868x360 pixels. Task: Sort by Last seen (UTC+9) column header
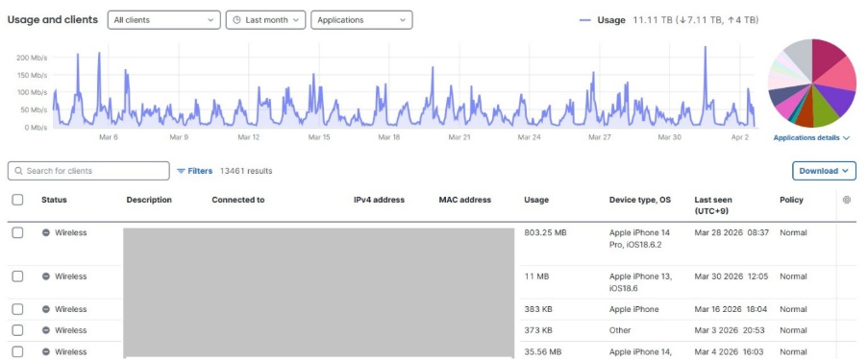(x=713, y=205)
